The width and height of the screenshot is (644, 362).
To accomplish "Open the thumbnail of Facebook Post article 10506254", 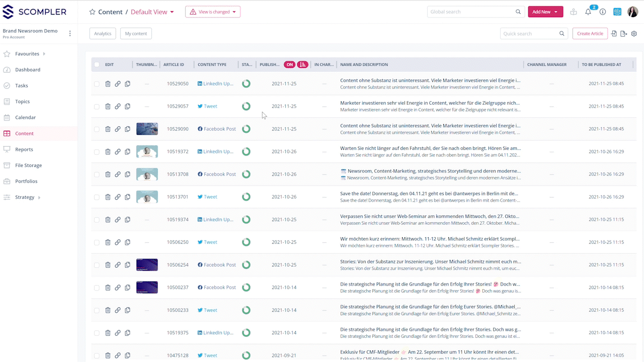I will tap(147, 264).
